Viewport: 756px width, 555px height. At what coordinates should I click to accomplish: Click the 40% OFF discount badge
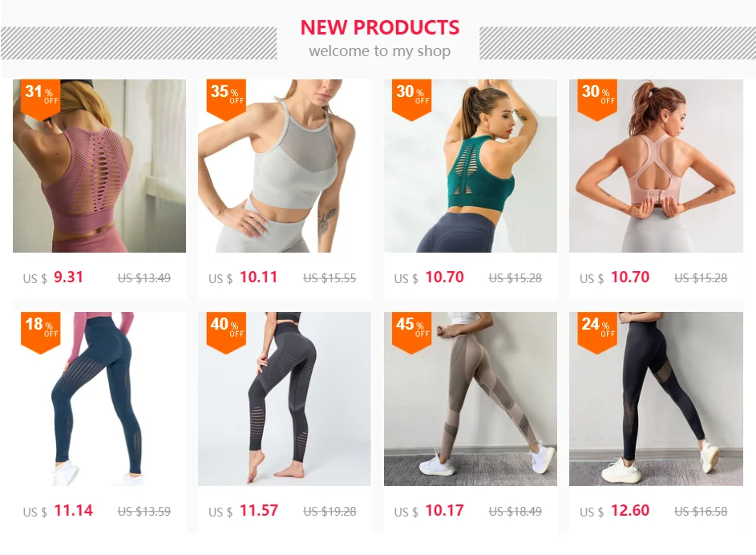[x=226, y=333]
